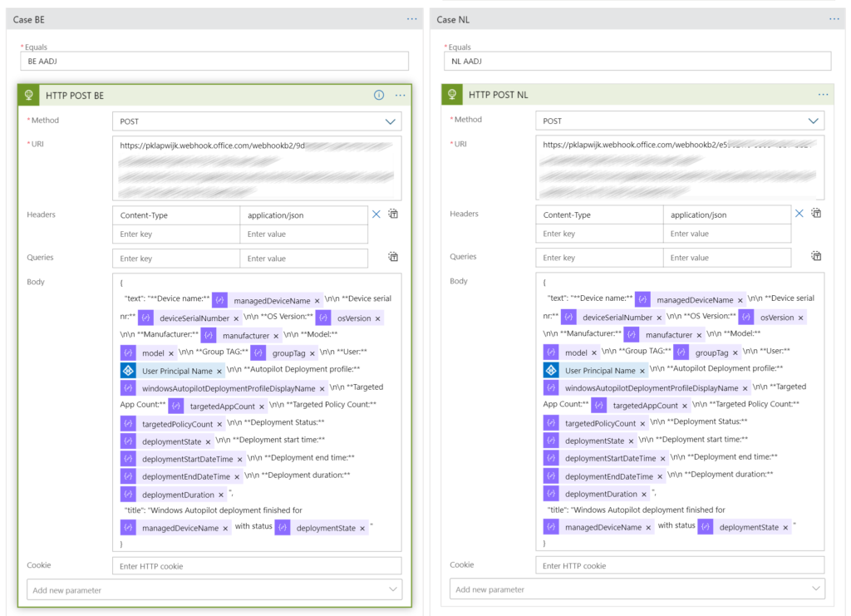
Task: Click the HTTP action icon on HTTP POST BE
Action: click(x=28, y=95)
